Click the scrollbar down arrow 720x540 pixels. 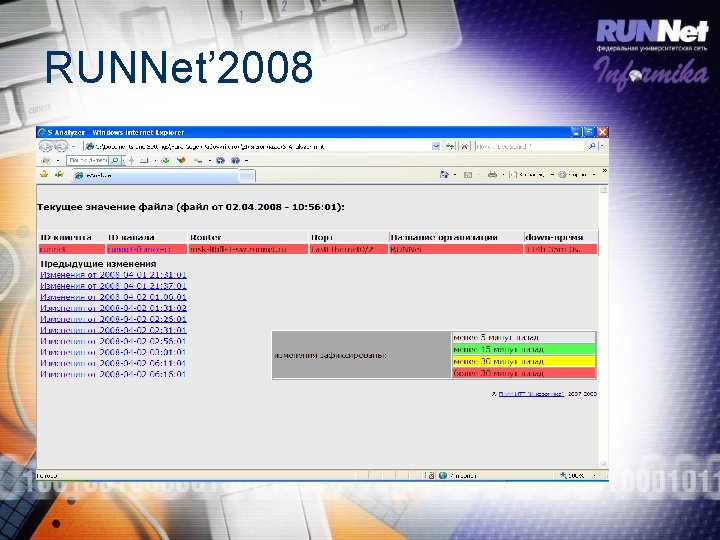coord(603,464)
